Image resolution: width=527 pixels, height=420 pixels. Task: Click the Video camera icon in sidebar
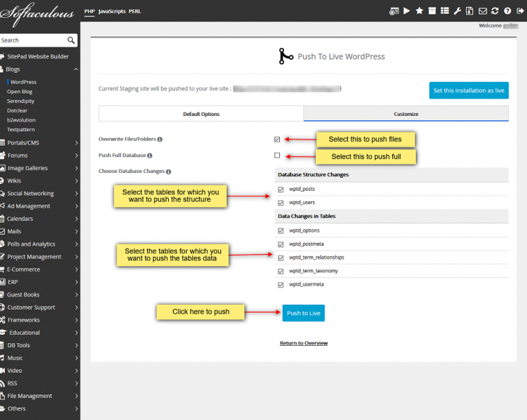[x=2, y=371]
